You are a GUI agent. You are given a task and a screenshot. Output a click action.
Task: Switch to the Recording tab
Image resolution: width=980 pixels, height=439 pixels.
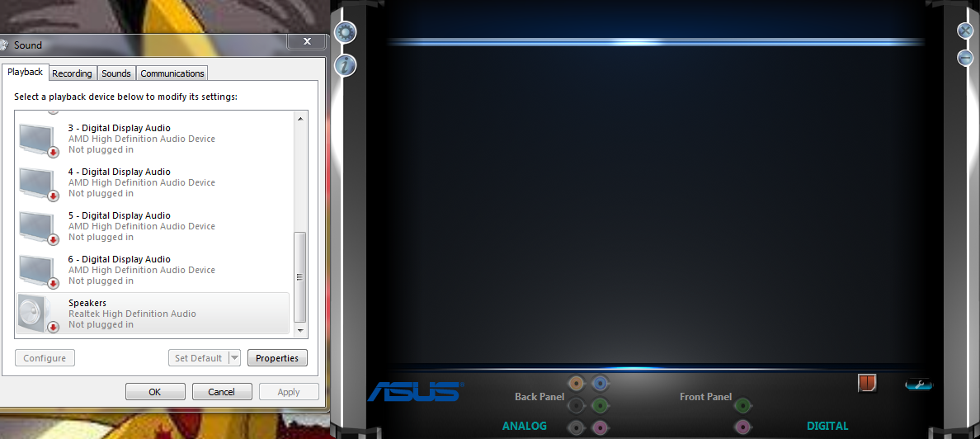[x=72, y=73]
